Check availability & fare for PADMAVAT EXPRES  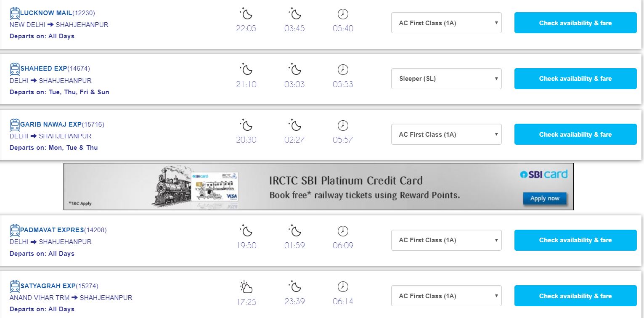point(575,240)
